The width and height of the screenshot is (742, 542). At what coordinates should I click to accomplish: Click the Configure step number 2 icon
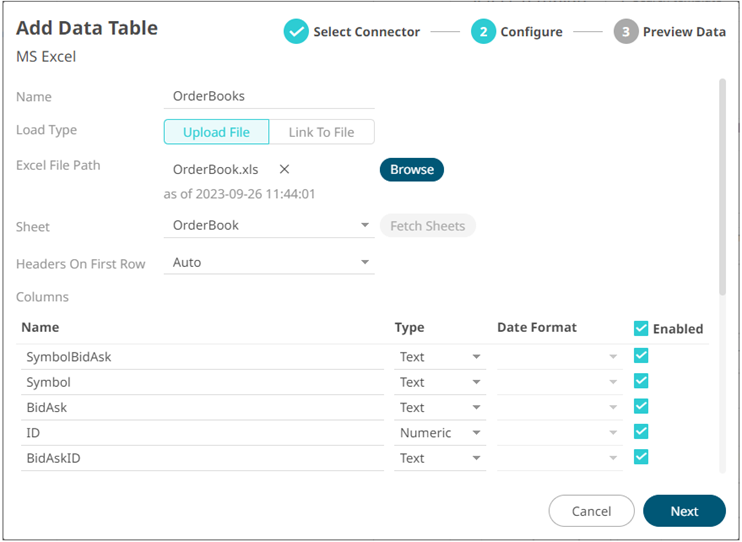coord(483,32)
